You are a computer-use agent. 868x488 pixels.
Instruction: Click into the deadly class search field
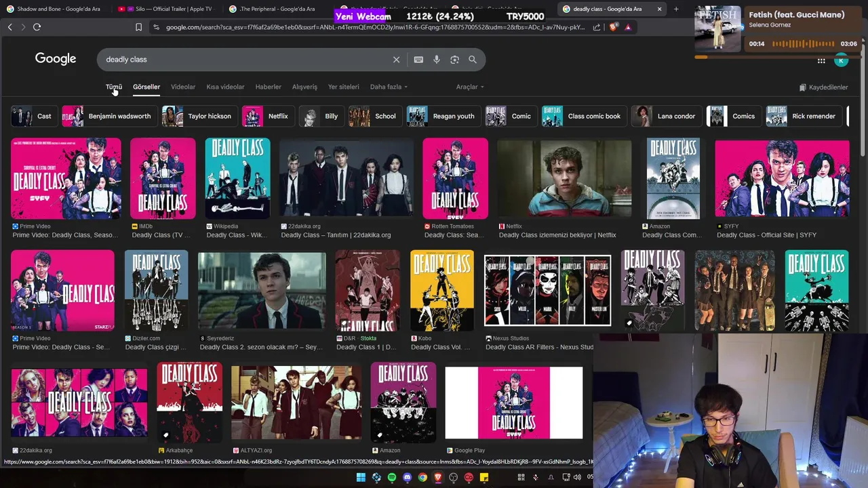(244, 60)
